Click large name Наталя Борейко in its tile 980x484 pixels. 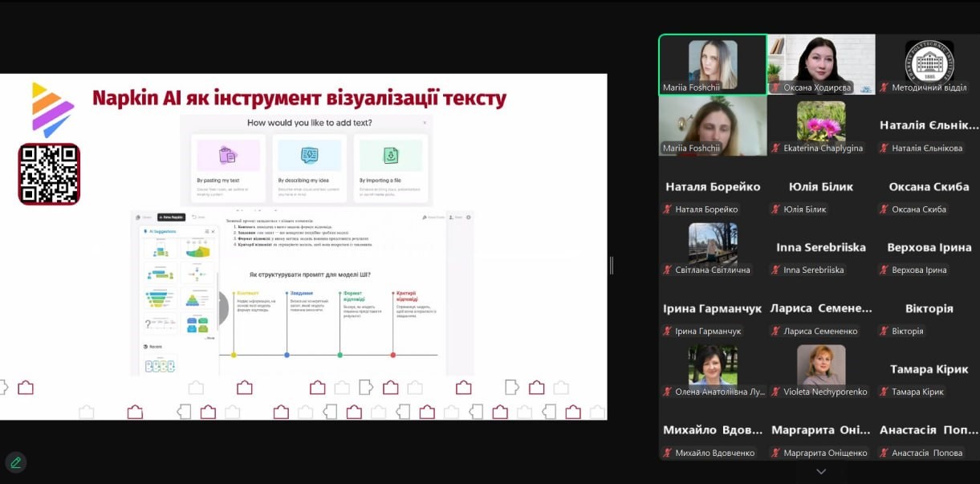713,186
